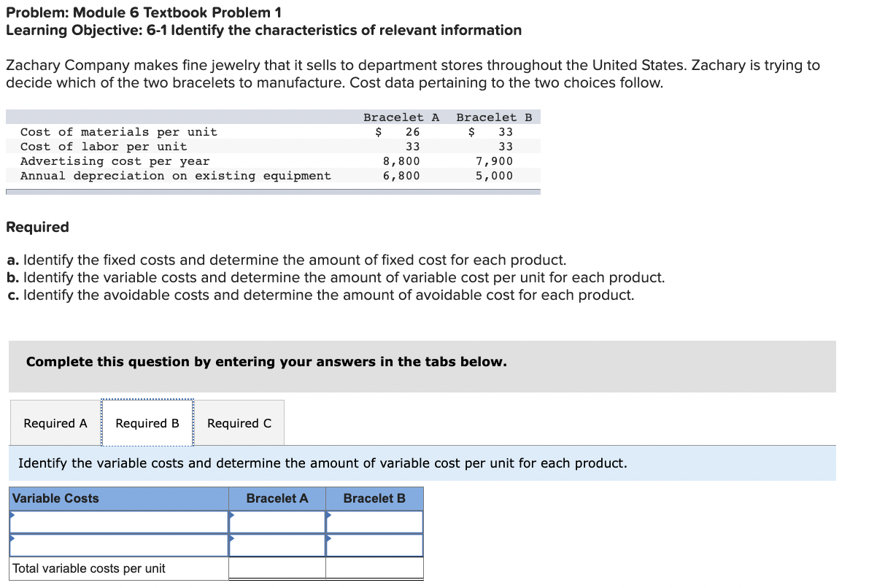Click the horizontal scrollbar below the cost data table

coord(273,191)
